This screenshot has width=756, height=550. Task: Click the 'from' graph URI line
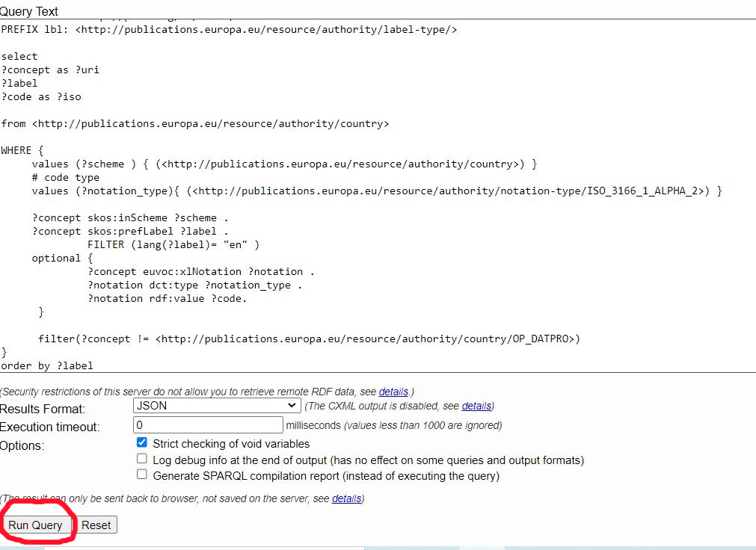coord(195,123)
